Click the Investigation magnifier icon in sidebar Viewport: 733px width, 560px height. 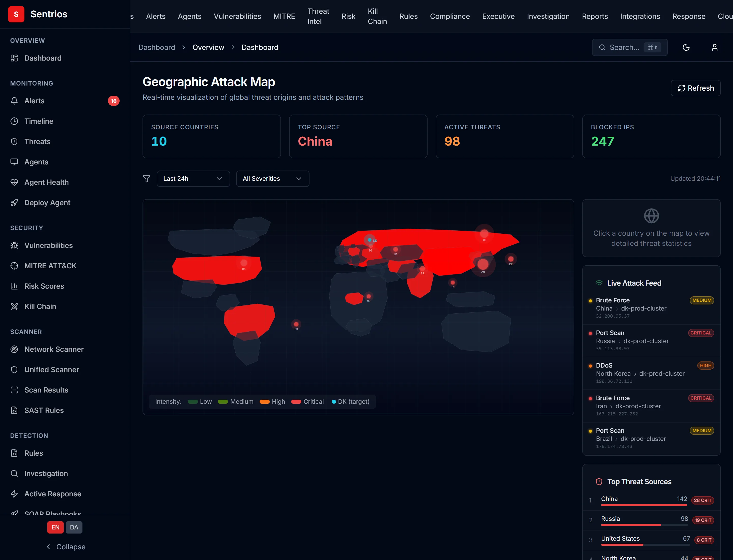(14, 473)
